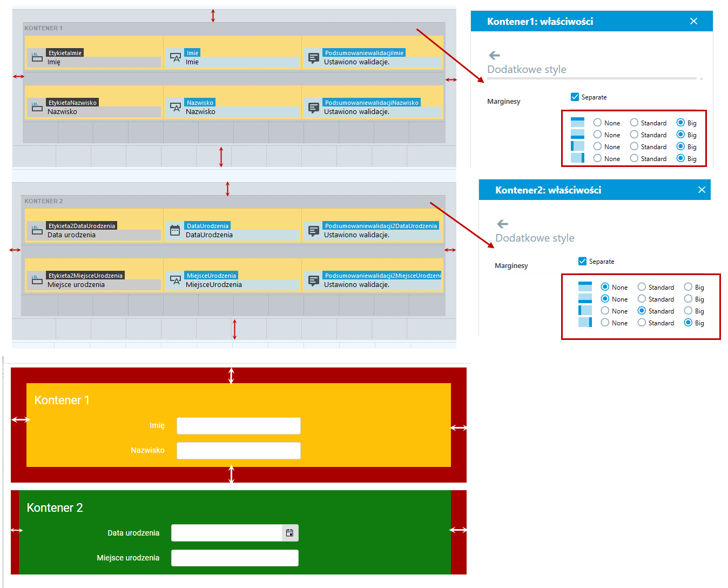Set Kontener1 left margin to Standard
Viewport: 728px width, 588px height.
pyautogui.click(x=634, y=146)
